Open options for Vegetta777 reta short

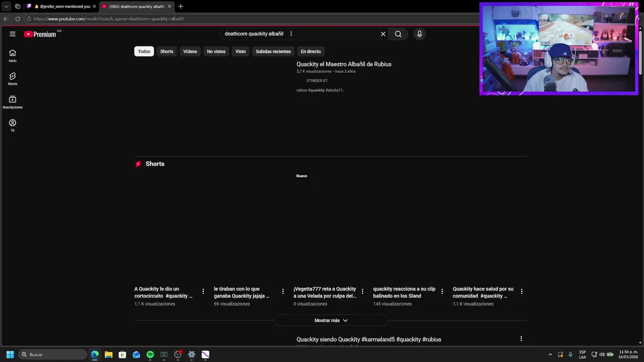[x=362, y=291]
